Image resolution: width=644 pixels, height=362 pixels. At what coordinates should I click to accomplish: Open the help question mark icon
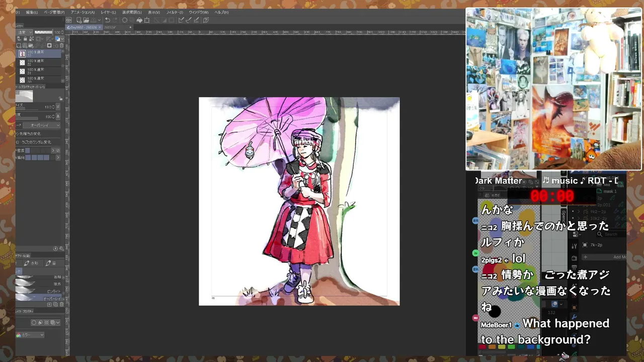[205, 20]
